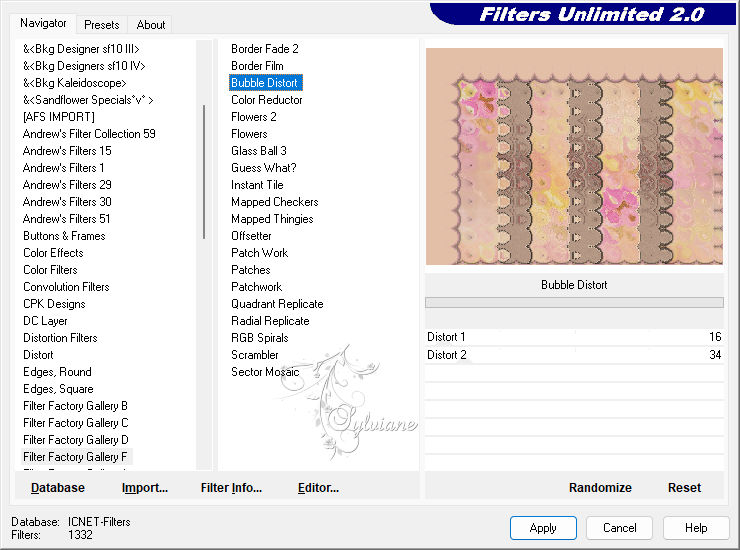The height and width of the screenshot is (550, 740).
Task: Select the Color Effects category
Action: coord(53,253)
